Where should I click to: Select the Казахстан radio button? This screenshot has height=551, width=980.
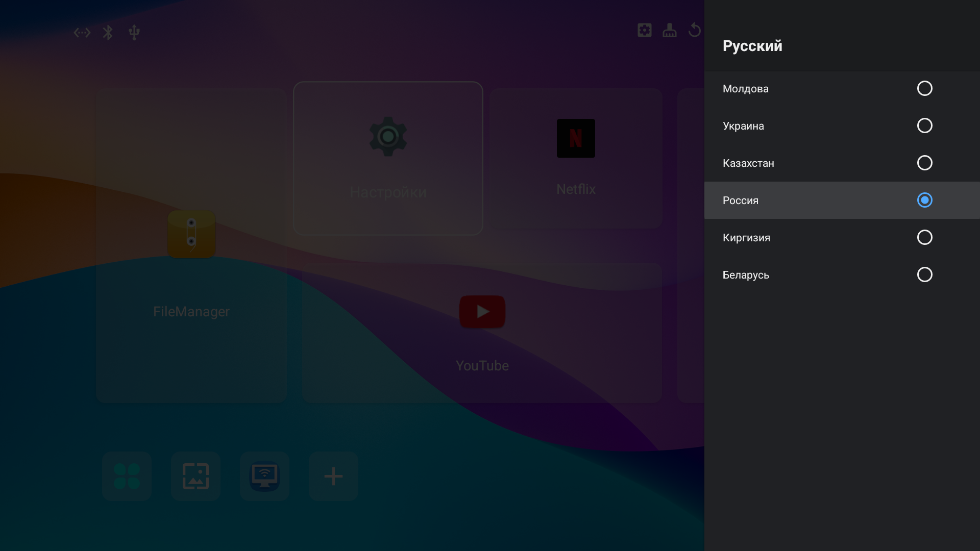(x=924, y=163)
